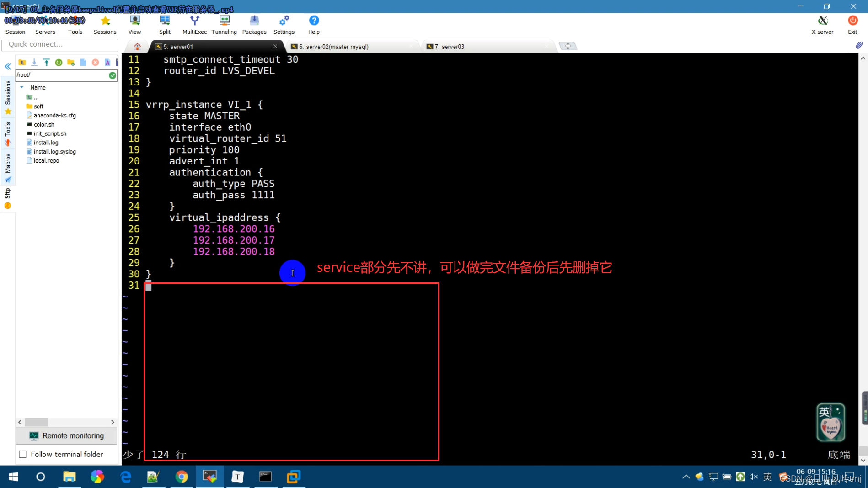
Task: Switch to 6. server02(master mysql) tab
Action: [352, 47]
